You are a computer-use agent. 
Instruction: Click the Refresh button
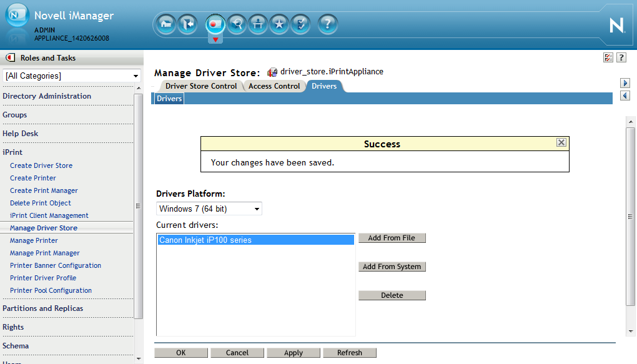pyautogui.click(x=349, y=353)
